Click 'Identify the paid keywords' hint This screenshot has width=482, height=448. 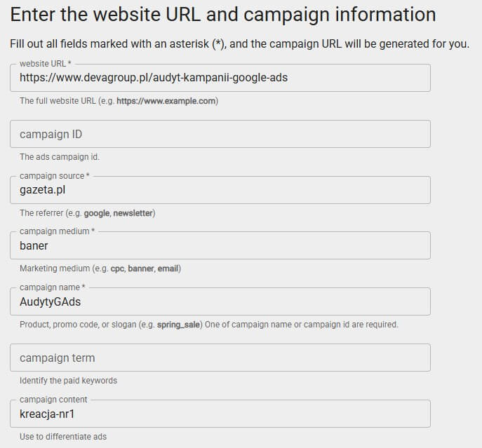(68, 381)
